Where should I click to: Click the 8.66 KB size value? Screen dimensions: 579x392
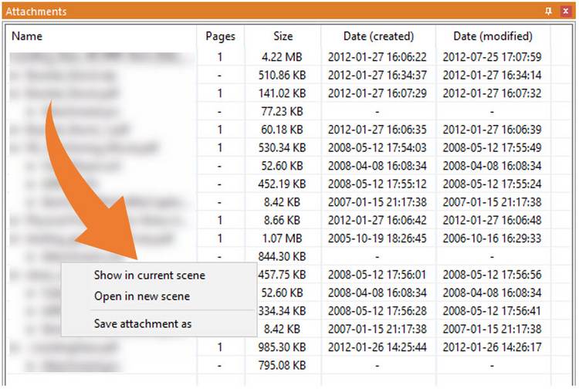[282, 221]
